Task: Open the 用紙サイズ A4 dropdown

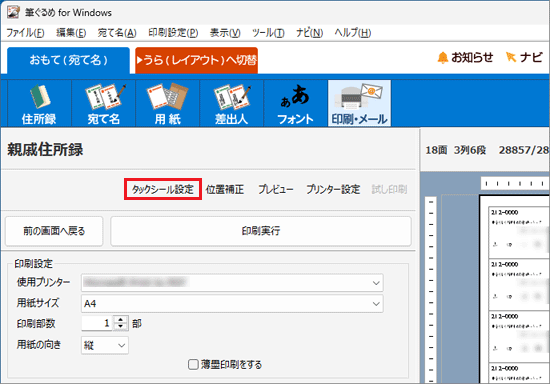Action: tap(232, 303)
